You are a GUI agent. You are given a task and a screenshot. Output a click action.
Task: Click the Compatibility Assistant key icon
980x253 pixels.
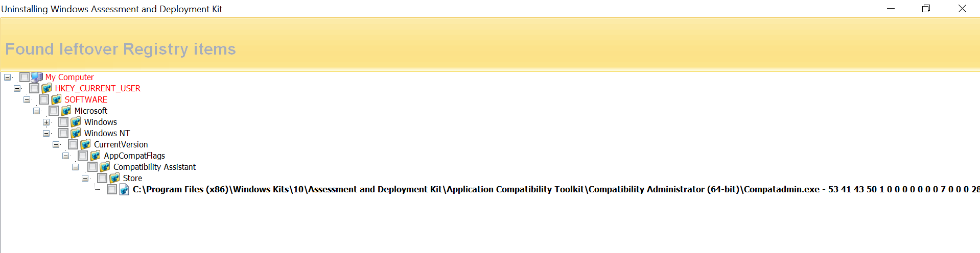coord(105,167)
